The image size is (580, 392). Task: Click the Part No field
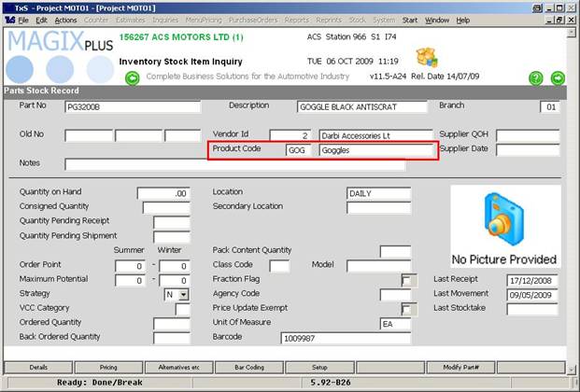click(x=133, y=107)
